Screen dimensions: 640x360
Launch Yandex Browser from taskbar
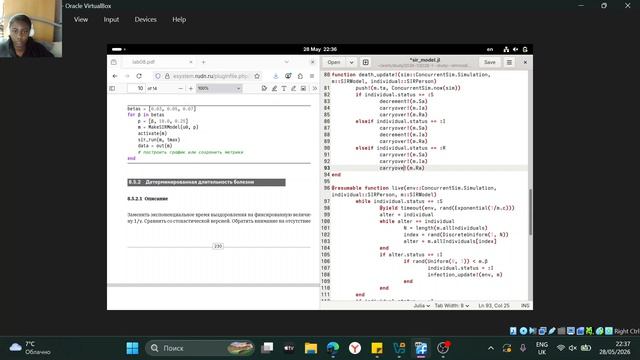(355, 348)
